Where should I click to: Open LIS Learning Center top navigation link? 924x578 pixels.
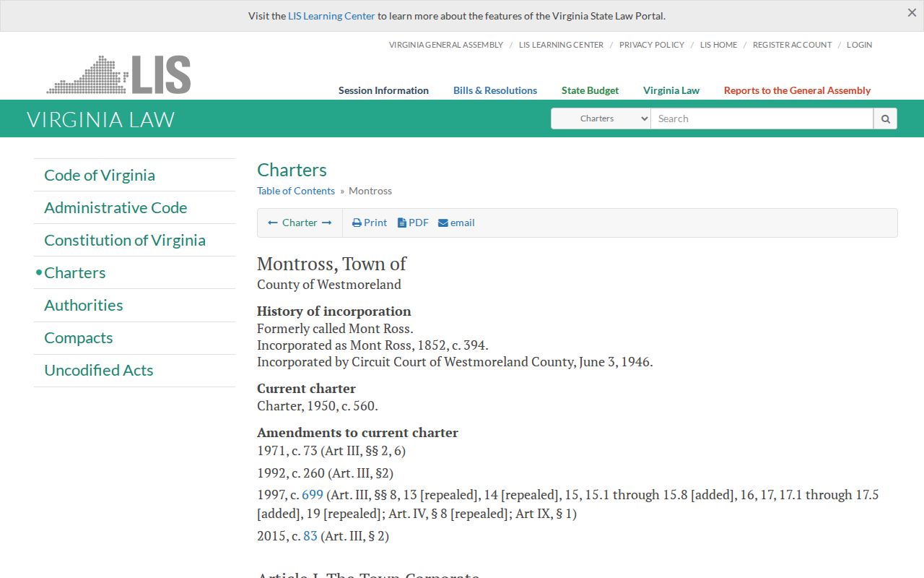pyautogui.click(x=561, y=45)
